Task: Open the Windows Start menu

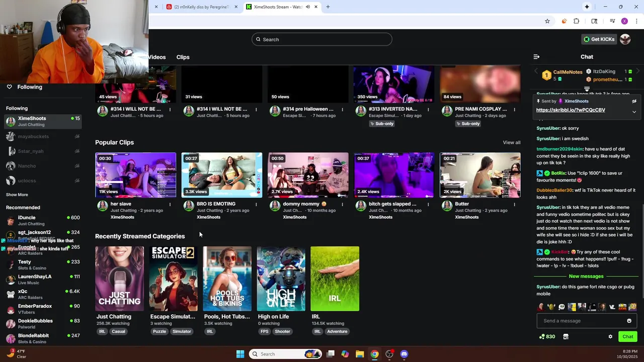Action: pos(240,354)
